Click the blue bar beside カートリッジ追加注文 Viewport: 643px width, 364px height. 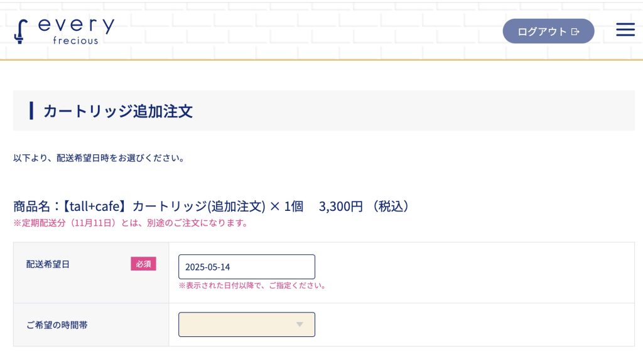[31, 111]
